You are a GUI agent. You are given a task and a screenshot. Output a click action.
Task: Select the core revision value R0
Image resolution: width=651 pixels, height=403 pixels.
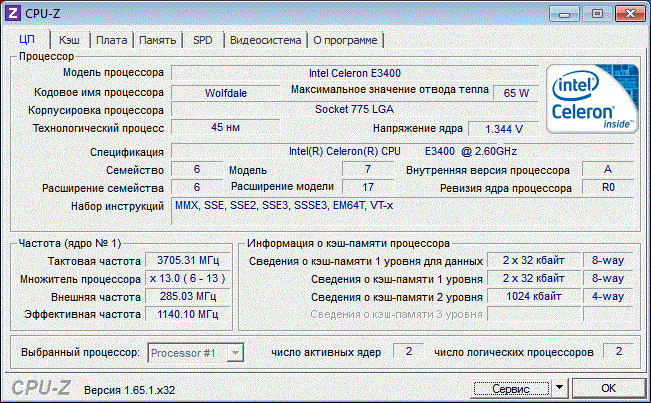[608, 187]
